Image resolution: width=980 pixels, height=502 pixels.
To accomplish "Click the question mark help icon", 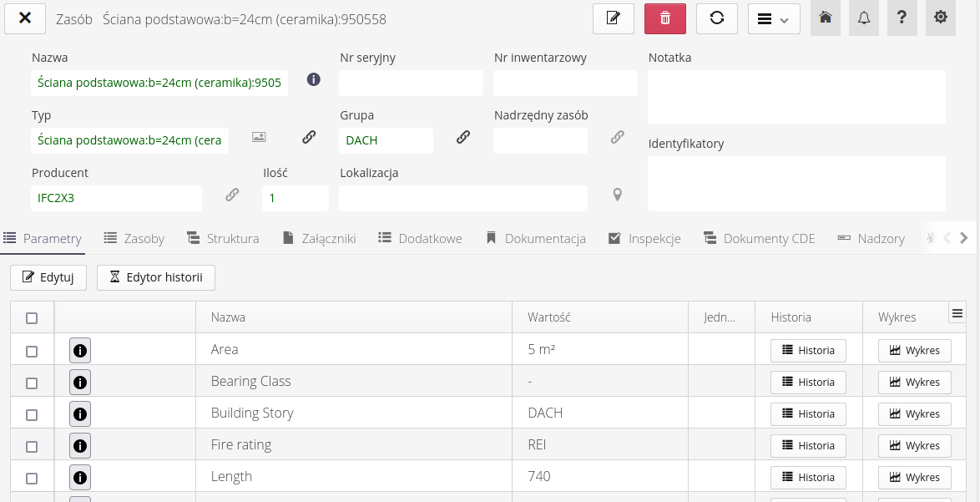I will click(x=902, y=18).
